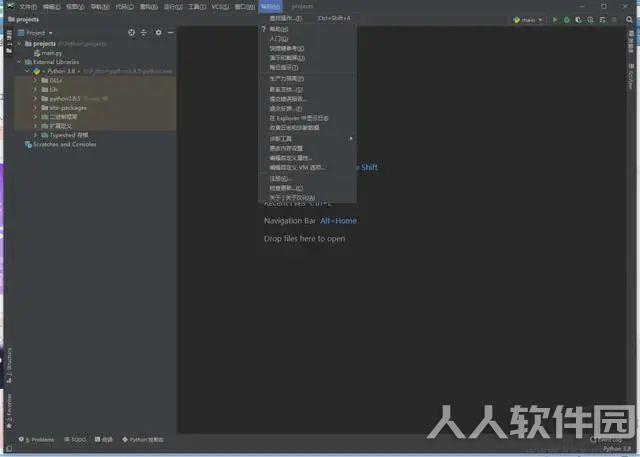Open the Project view selector dropdown

pos(35,33)
